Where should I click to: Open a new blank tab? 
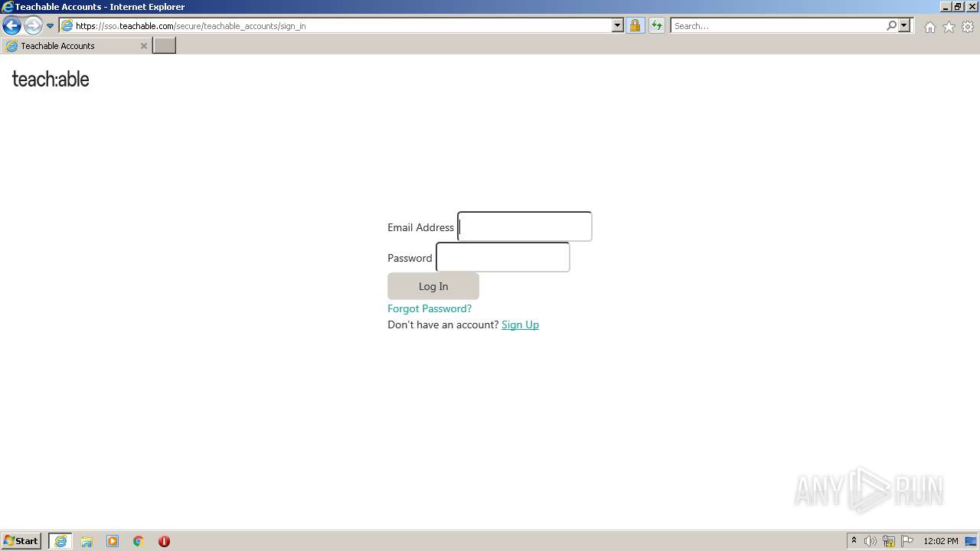click(x=165, y=45)
